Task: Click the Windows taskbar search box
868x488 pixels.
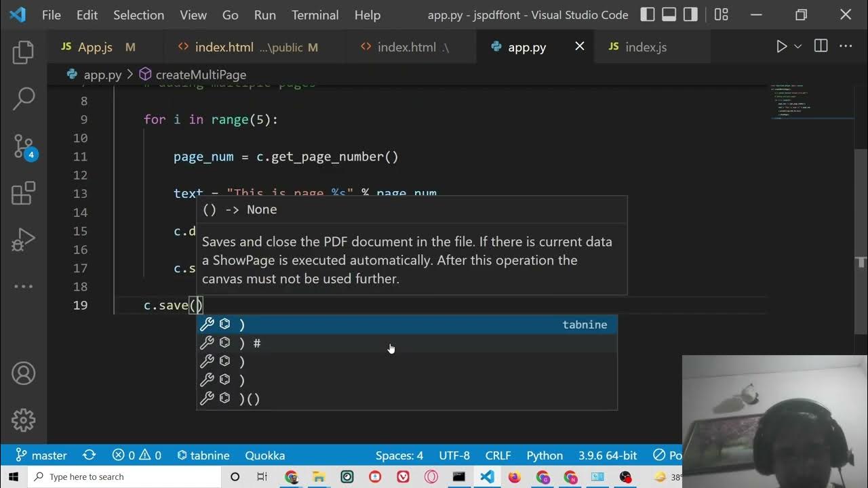Action: click(x=125, y=476)
